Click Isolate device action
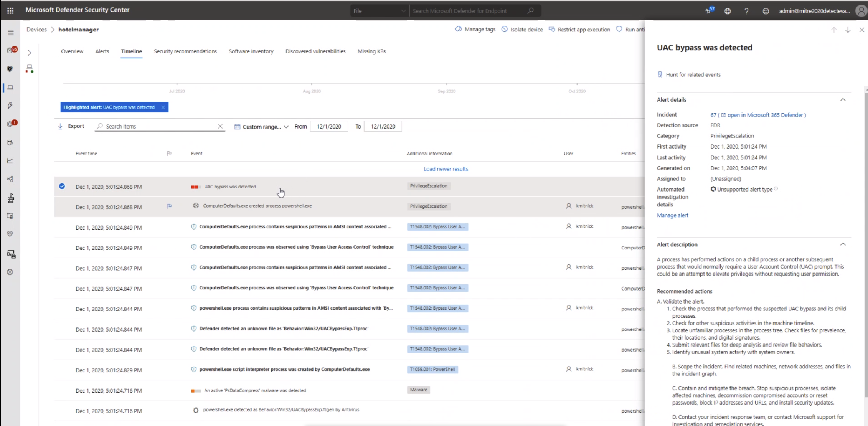The width and height of the screenshot is (868, 426). (x=522, y=30)
